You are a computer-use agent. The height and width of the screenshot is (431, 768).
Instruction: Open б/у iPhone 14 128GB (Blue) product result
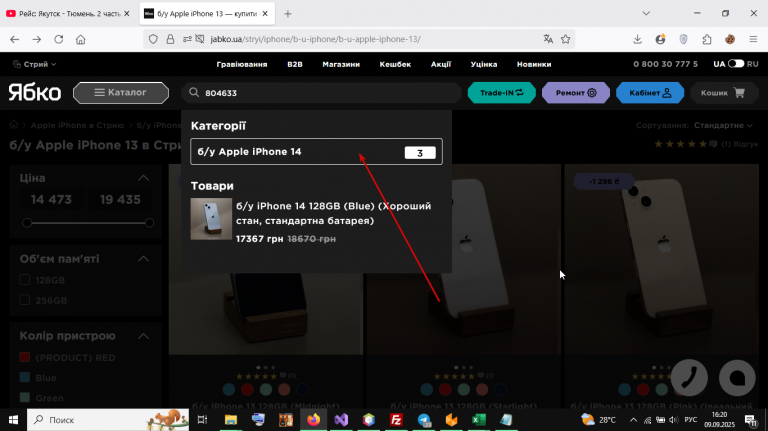[x=333, y=213]
